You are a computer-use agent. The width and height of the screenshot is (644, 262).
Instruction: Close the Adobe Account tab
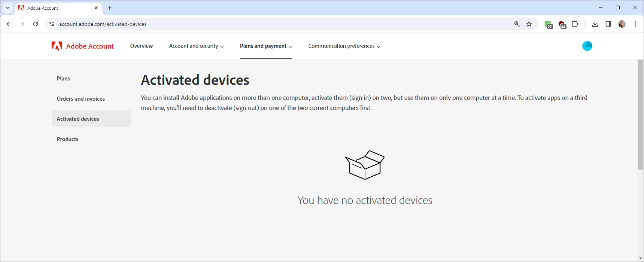(96, 8)
